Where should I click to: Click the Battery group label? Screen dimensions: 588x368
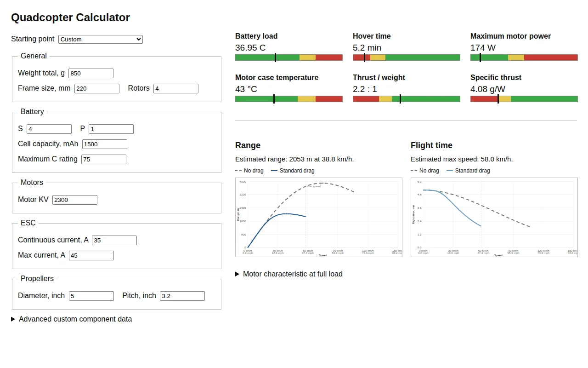pos(32,112)
